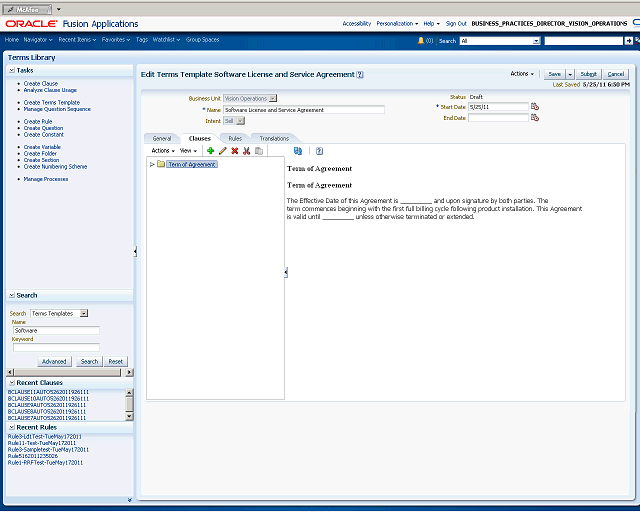This screenshot has width=640, height=512.
Task: Open the Watchlist menu
Action: tap(166, 40)
